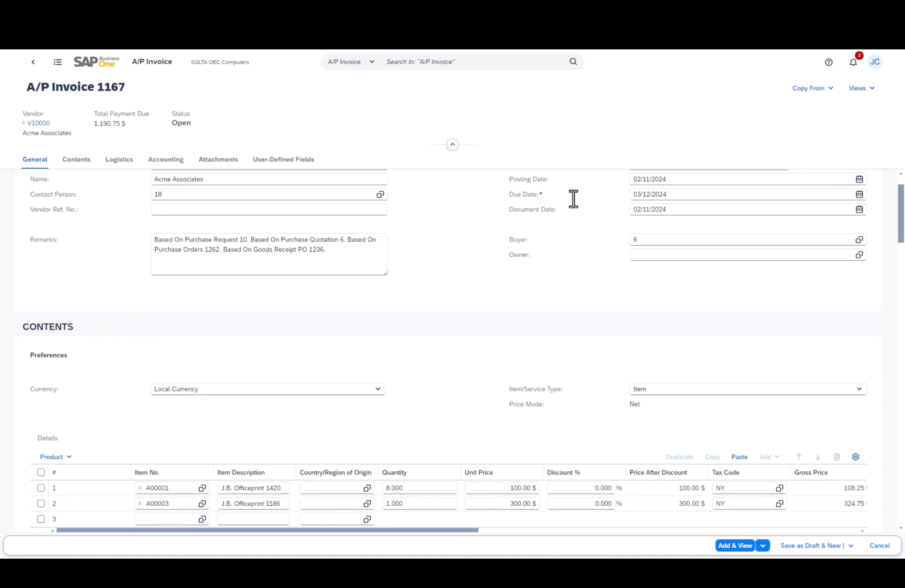Open the Add & View options arrow
905x588 pixels.
click(x=763, y=546)
